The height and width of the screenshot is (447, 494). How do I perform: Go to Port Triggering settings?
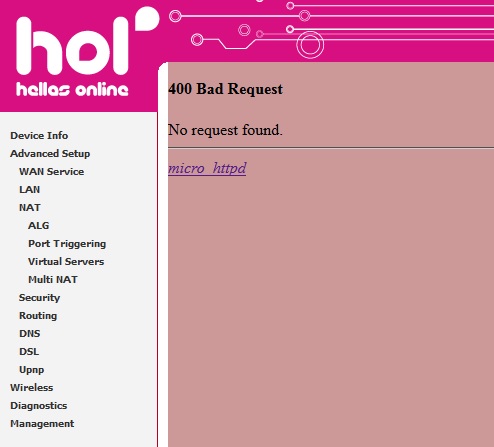(67, 244)
